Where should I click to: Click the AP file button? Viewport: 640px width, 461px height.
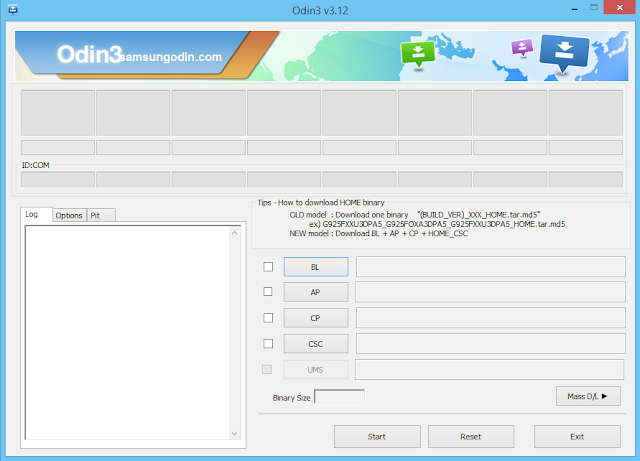click(316, 292)
